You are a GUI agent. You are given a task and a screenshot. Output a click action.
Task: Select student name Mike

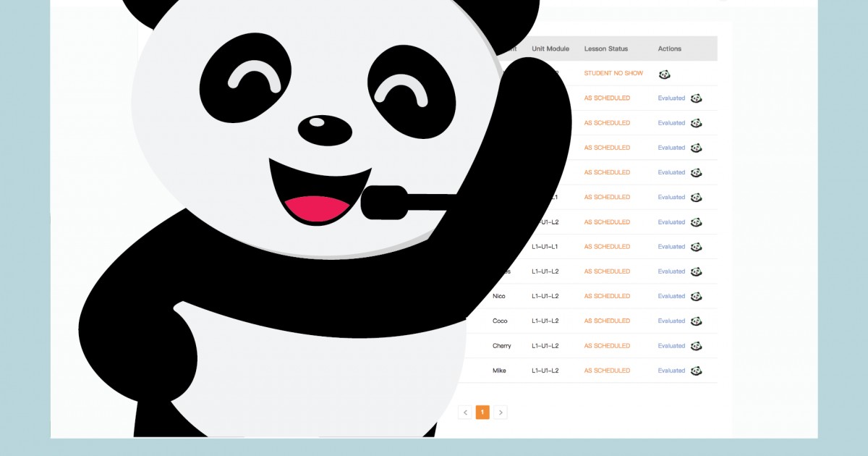pyautogui.click(x=499, y=371)
